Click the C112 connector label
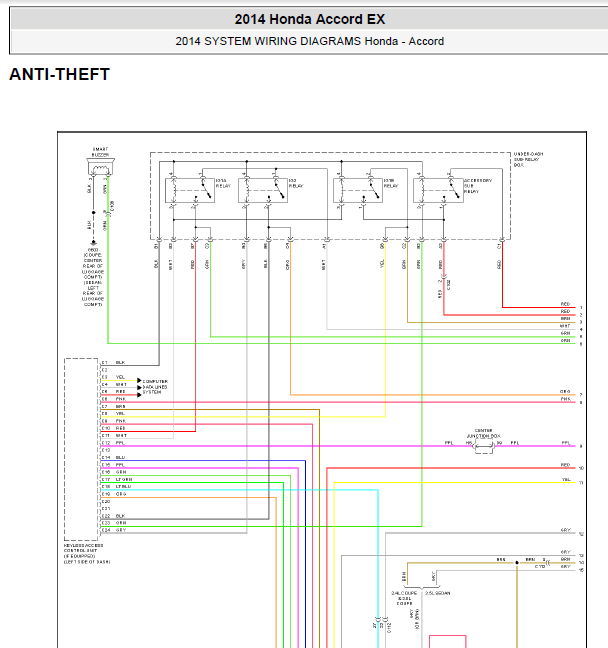The image size is (608, 648). 389,628
